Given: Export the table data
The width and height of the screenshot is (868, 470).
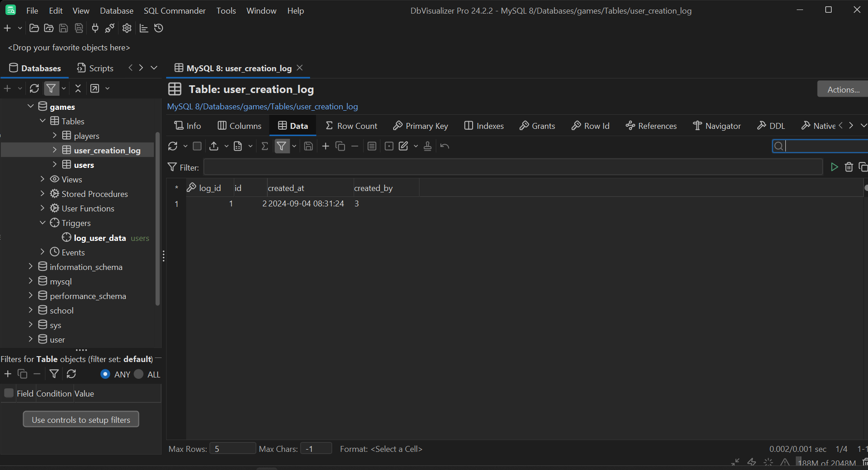Looking at the screenshot, I should pos(213,146).
